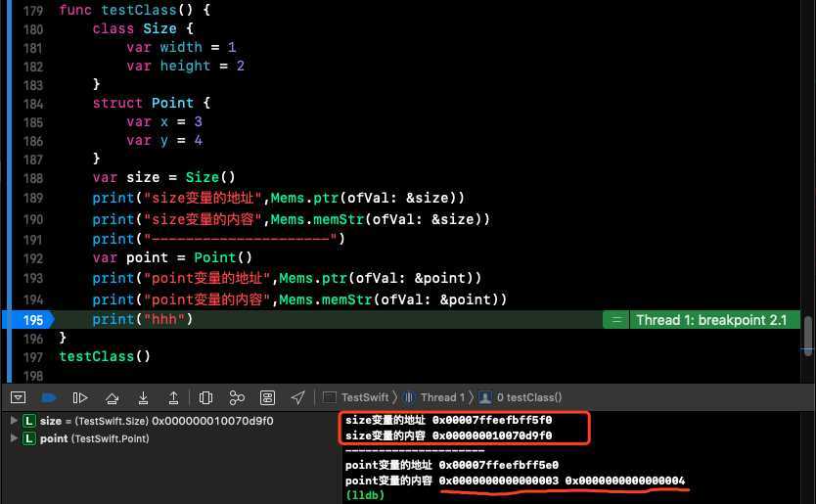Click the text 'size = (TestSwift.Size) 0x000000010070d9f0'
Viewport: 816px width, 504px height.
157,421
